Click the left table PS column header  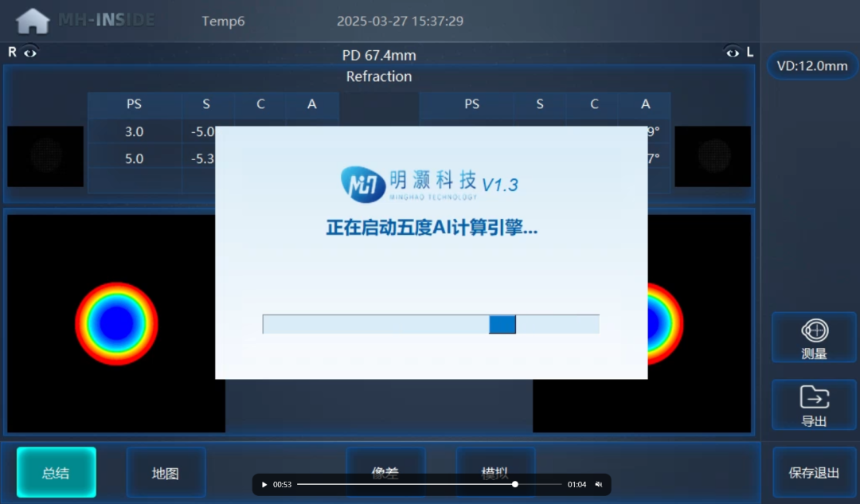coord(135,104)
